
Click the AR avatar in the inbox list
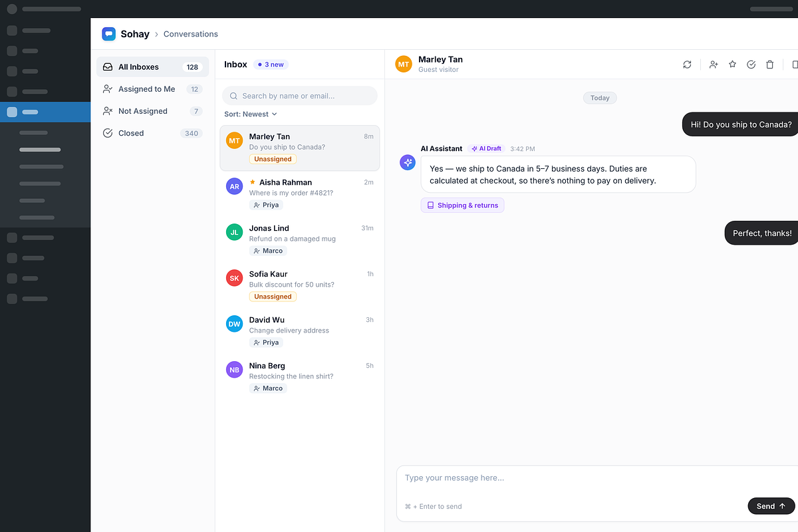(234, 186)
